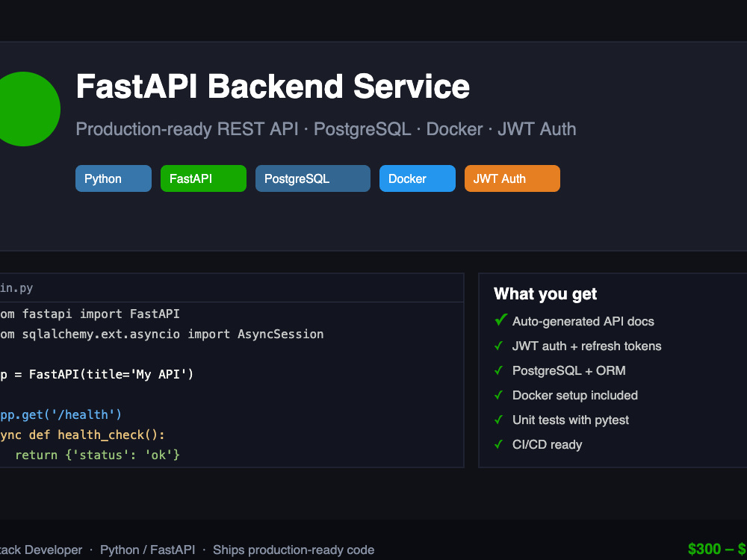Click the FastAPI(title='My API') code line

point(96,374)
